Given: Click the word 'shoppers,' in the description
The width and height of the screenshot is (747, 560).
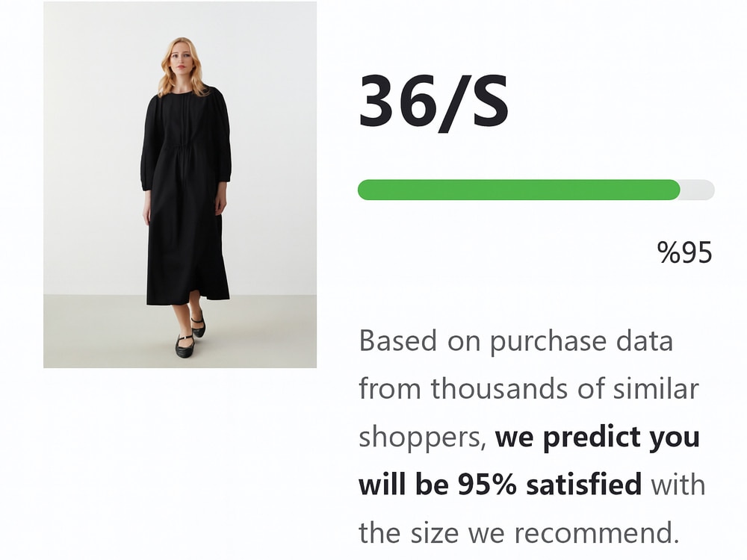Looking at the screenshot, I should point(423,438).
